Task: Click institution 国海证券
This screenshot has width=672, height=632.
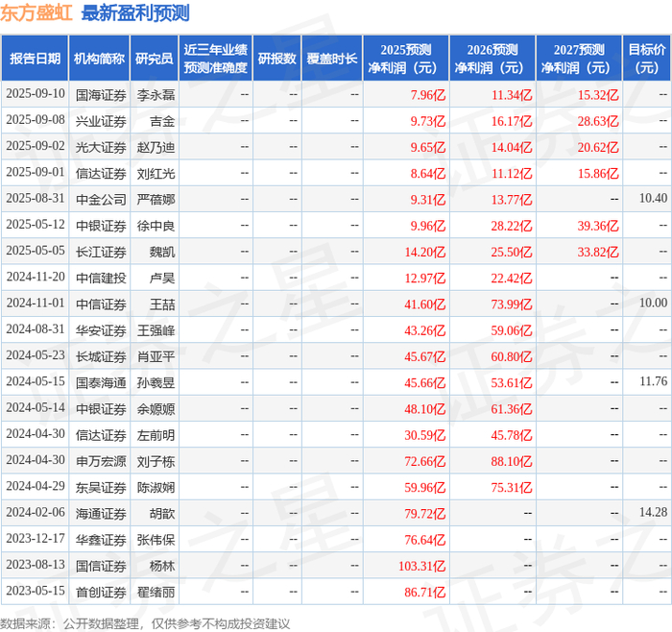Action: click(x=101, y=95)
